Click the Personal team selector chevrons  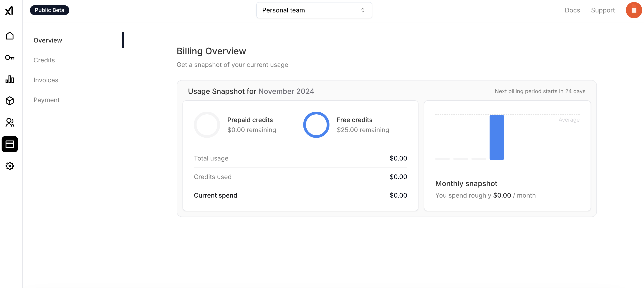point(363,10)
